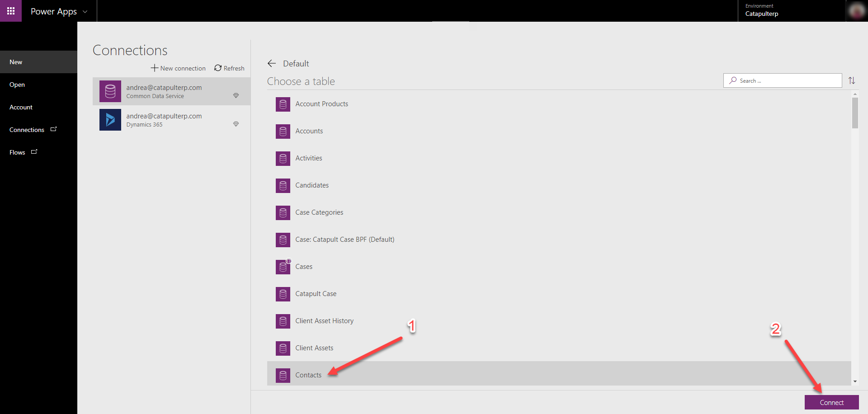This screenshot has height=414, width=868.
Task: Click the Contacts table icon
Action: point(283,376)
